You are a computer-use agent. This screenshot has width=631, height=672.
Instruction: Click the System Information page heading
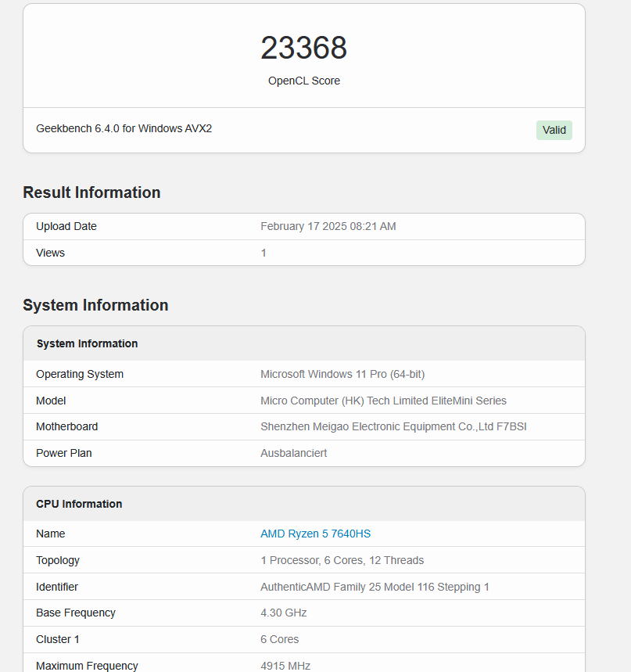pos(95,305)
